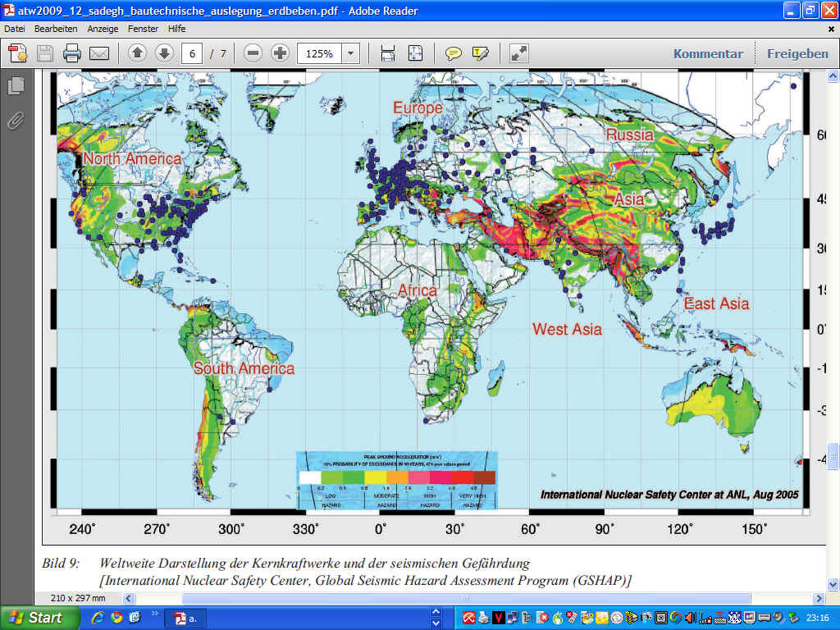Click the Print file icon
The height and width of the screenshot is (630, 840).
(72, 54)
